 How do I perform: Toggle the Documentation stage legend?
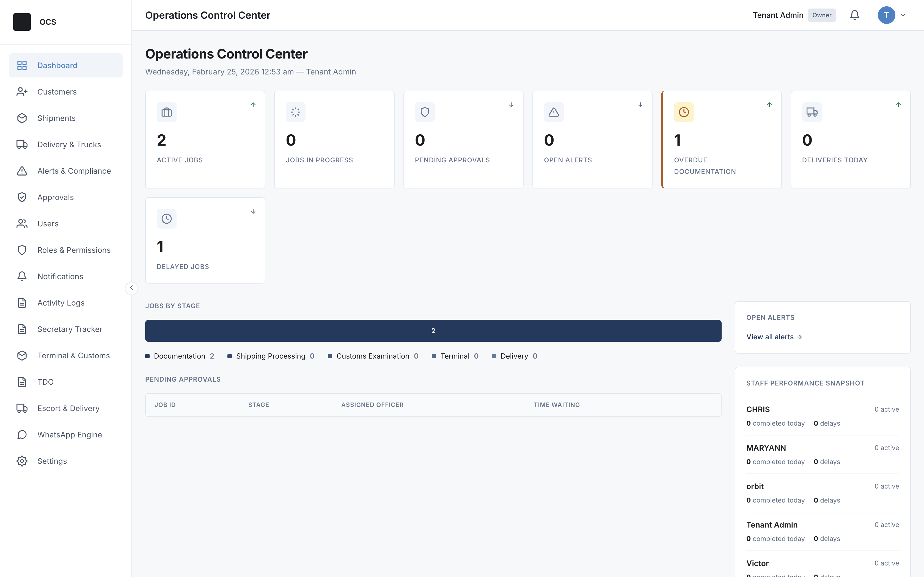(x=180, y=356)
